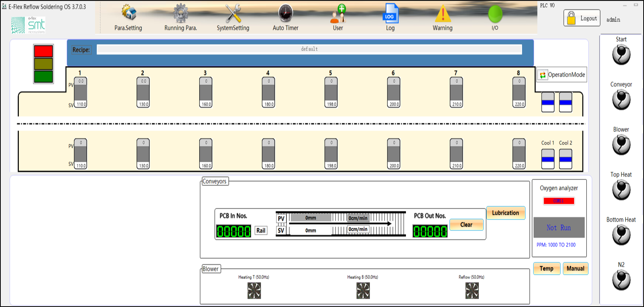Click the OperationMode button
The image size is (644, 307).
click(562, 75)
